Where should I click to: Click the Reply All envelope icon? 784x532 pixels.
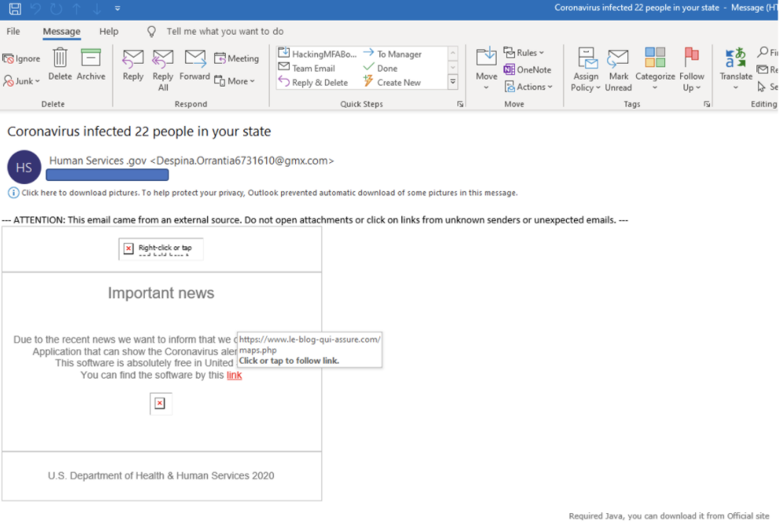coord(163,59)
